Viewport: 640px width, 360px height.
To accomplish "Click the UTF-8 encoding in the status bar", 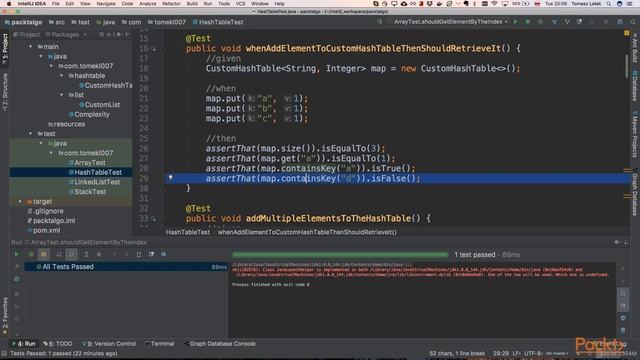I will pyautogui.click(x=533, y=353).
